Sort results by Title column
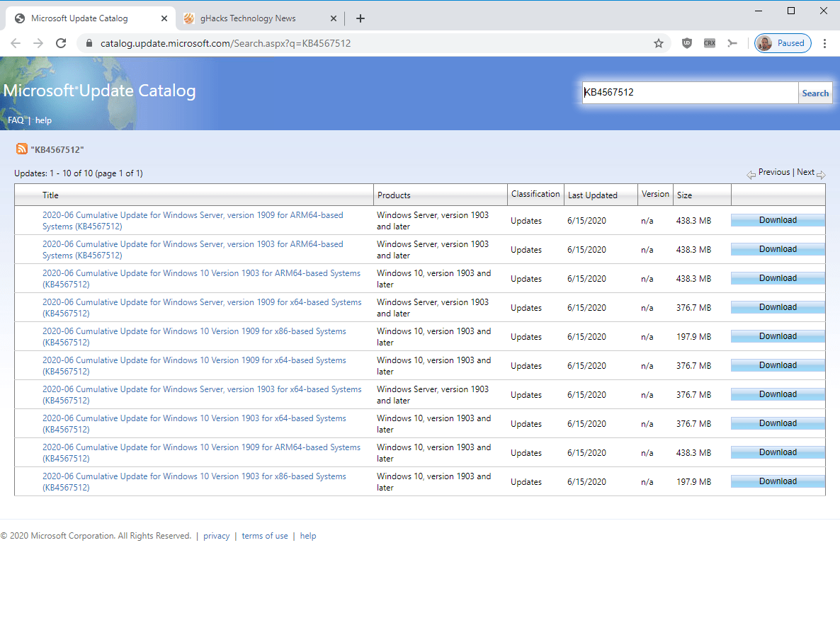 point(50,195)
